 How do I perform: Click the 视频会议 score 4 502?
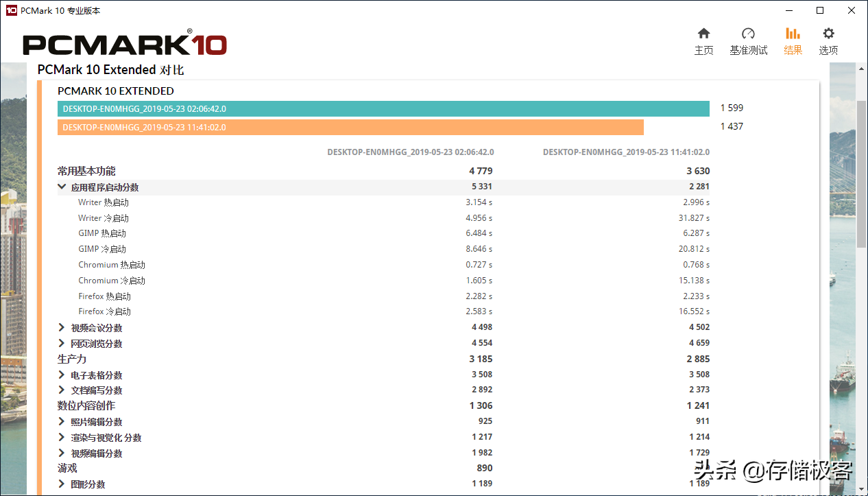click(699, 327)
